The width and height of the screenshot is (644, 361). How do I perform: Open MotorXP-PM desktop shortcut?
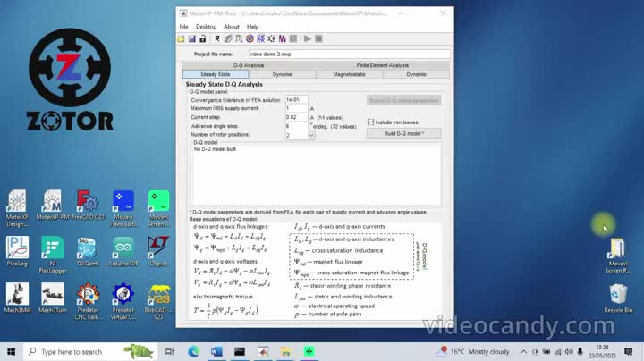click(x=53, y=206)
